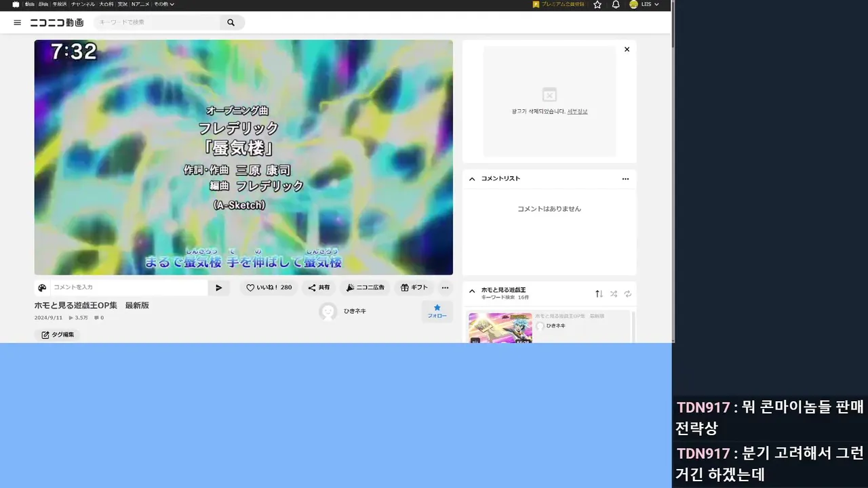868x488 pixels.
Task: Click the タグ編集 button
Action: click(x=58, y=335)
